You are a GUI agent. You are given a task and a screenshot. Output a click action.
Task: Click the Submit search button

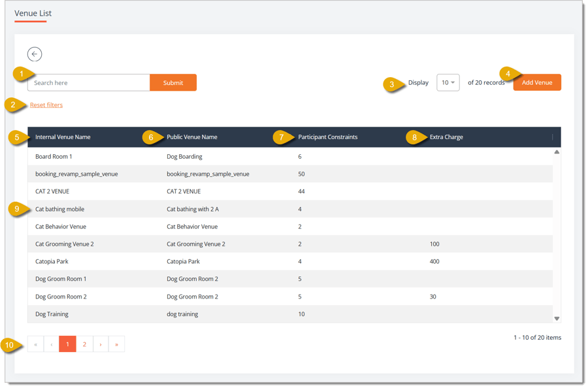pos(174,83)
